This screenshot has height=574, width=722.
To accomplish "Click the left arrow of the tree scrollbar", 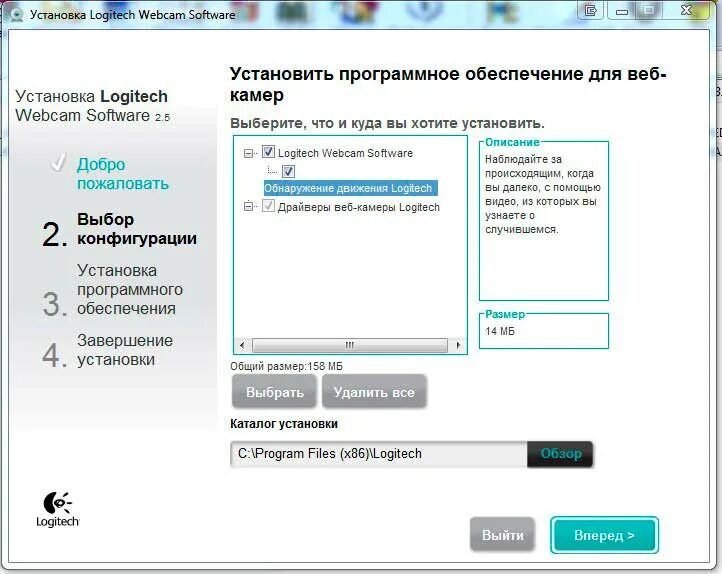I will coord(243,345).
